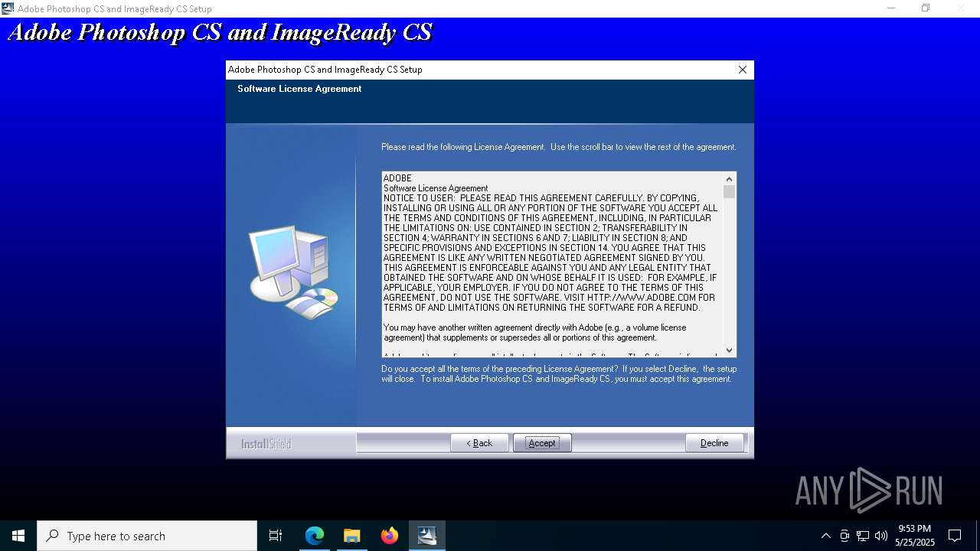Image resolution: width=980 pixels, height=551 pixels.
Task: Open the volume control tray icon
Action: pos(881,536)
